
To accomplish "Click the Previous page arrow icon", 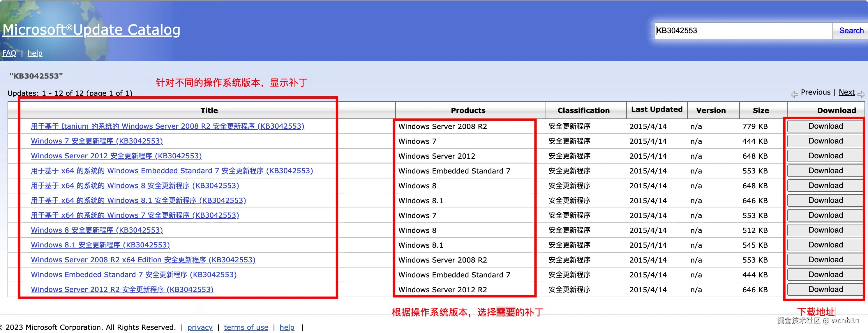I will (795, 94).
